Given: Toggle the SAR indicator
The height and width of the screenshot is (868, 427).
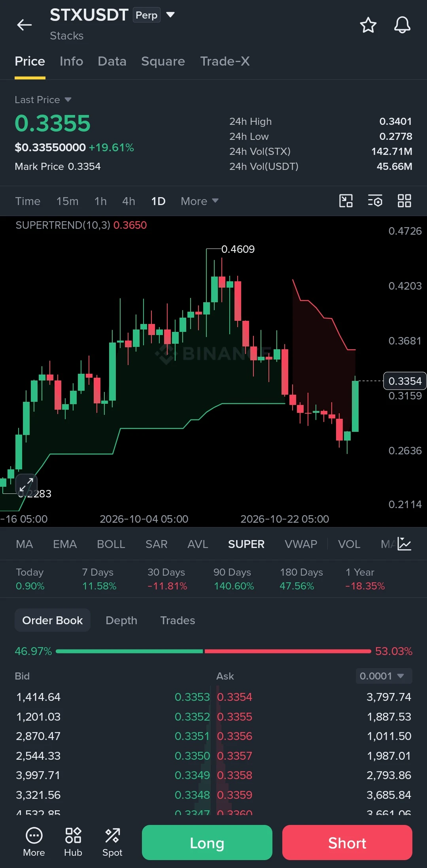Looking at the screenshot, I should coord(157,544).
